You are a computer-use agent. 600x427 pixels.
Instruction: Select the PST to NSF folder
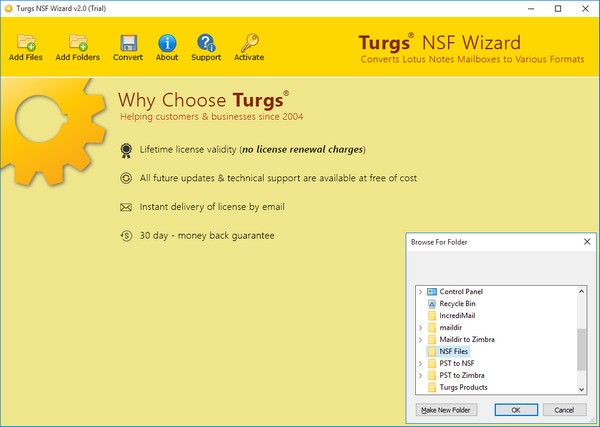457,363
